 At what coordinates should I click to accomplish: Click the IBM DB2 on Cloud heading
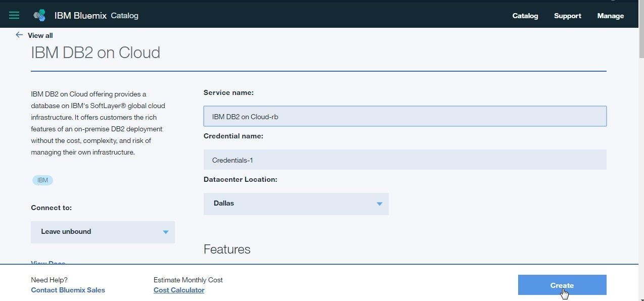click(x=96, y=53)
